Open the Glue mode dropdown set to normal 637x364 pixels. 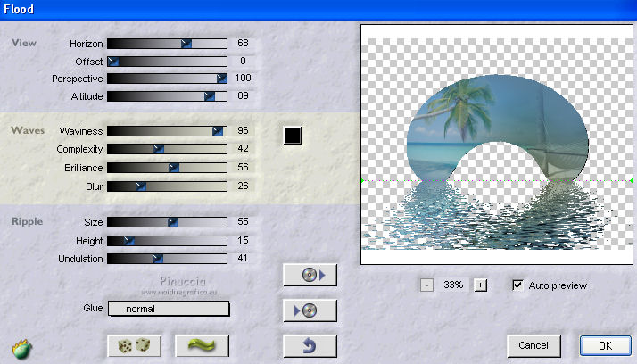point(169,309)
